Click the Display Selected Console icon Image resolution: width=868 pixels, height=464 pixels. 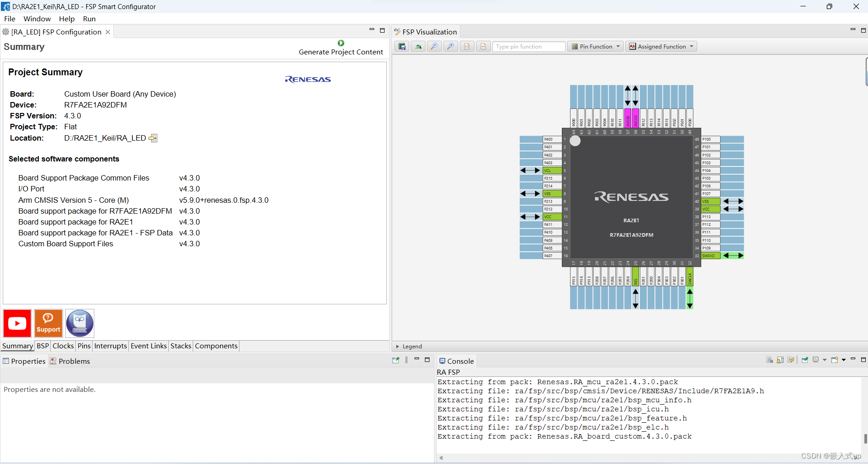(816, 360)
